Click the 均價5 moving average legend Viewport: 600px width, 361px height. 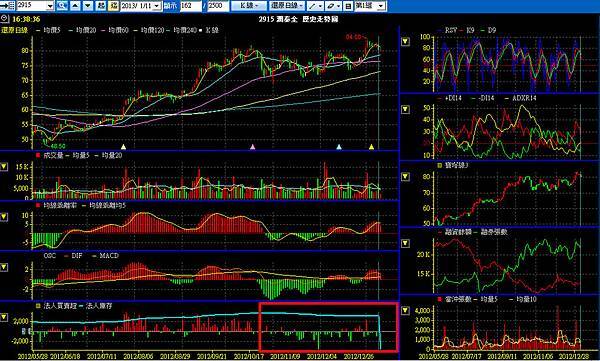52,30
